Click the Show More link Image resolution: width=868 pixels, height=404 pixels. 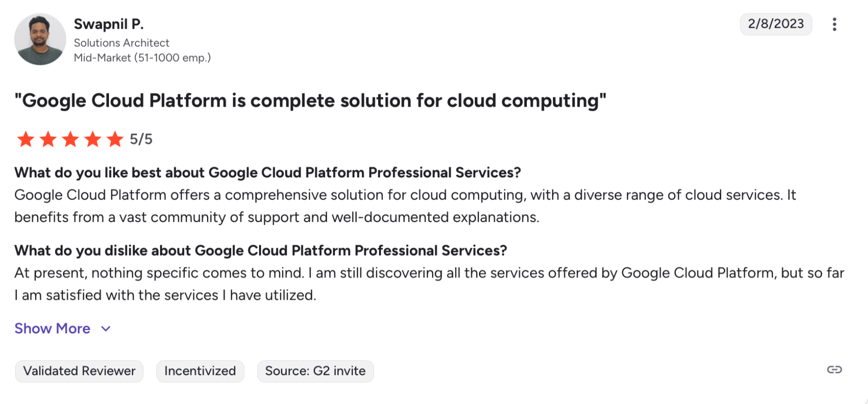click(x=52, y=329)
